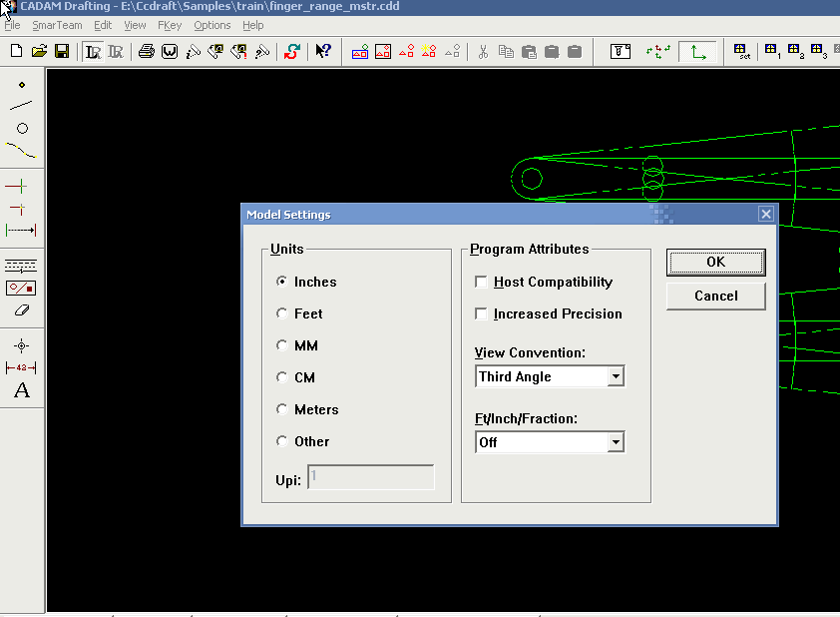Select the dashed line type tool
The width and height of the screenshot is (840, 617).
pos(21,266)
